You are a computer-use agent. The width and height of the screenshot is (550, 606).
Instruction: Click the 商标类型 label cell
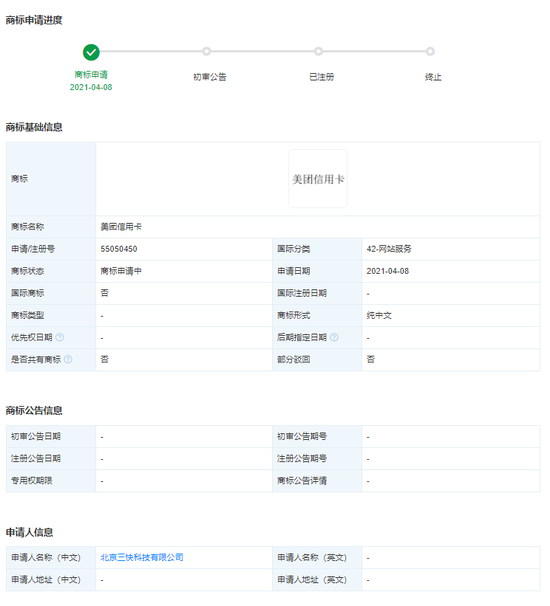pos(51,315)
